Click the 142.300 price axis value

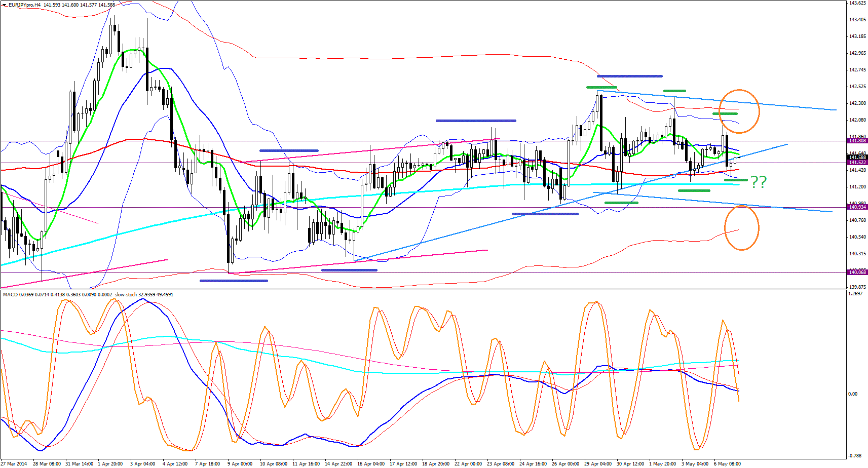857,103
